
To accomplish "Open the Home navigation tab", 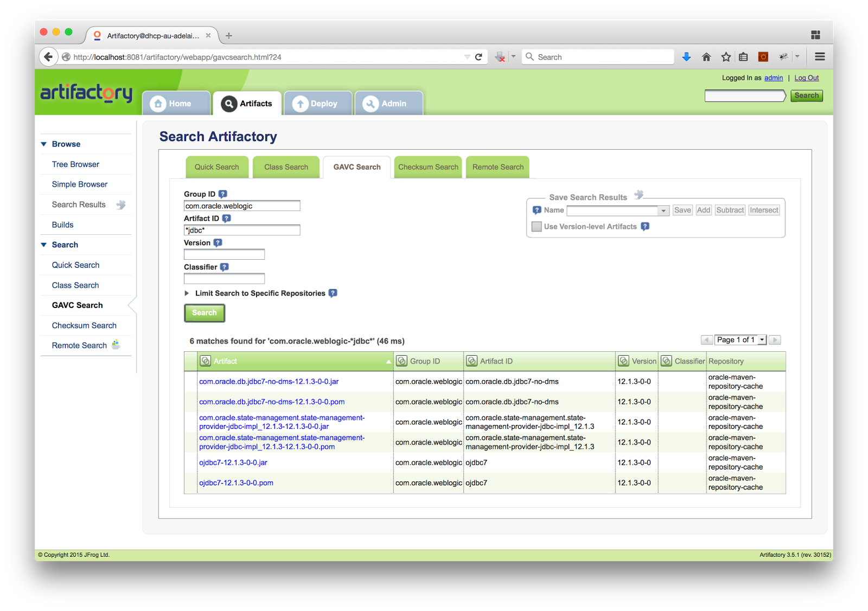I will 176,103.
